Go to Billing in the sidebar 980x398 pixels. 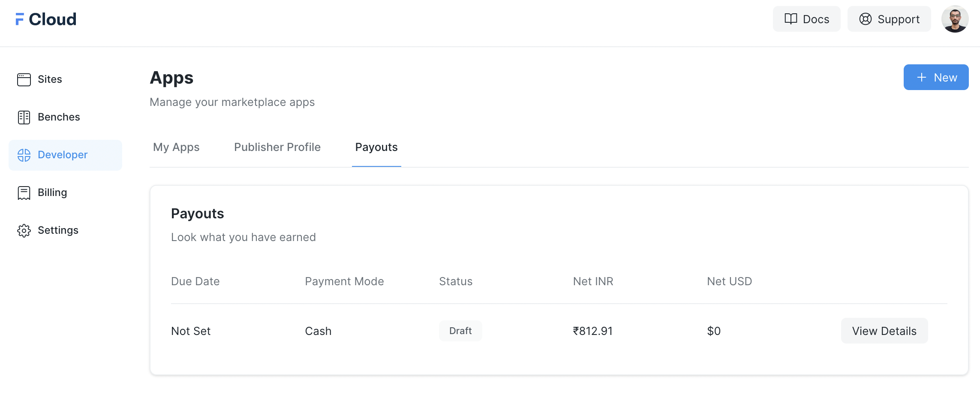point(52,193)
